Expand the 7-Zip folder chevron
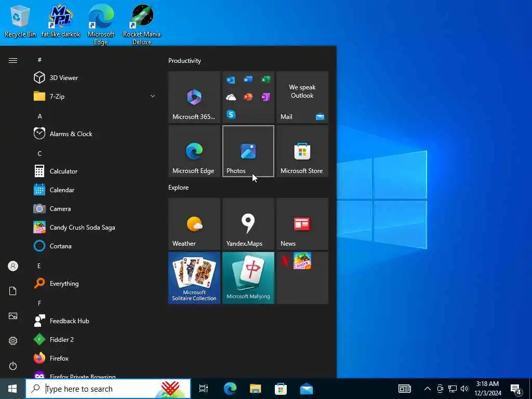The width and height of the screenshot is (532, 399). (x=153, y=96)
